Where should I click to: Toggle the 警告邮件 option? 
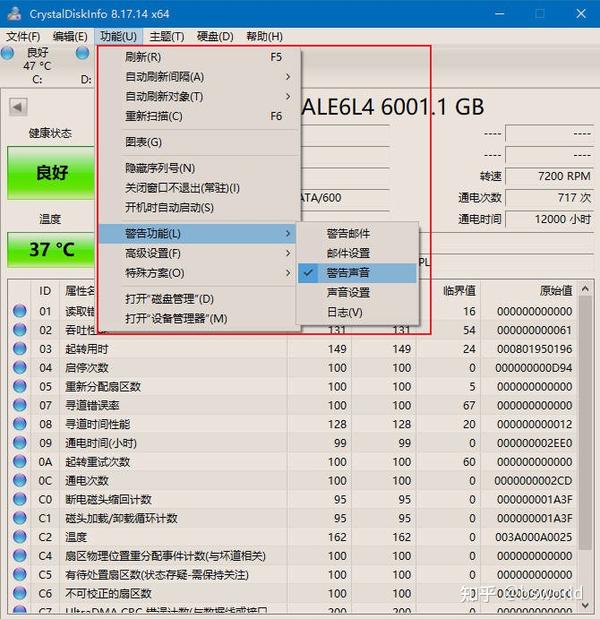coord(357,233)
